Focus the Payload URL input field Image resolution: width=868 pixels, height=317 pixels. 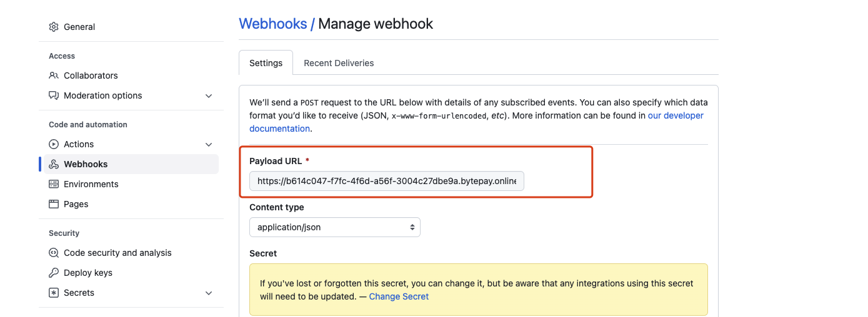pos(387,181)
